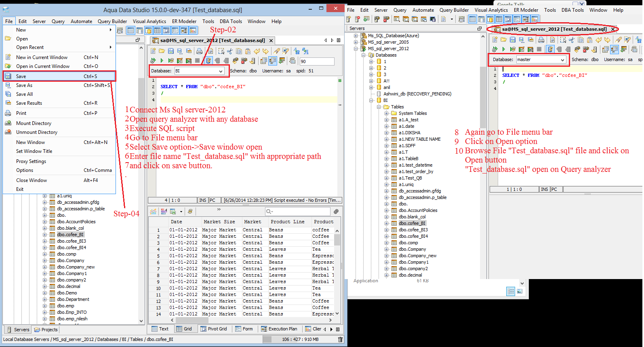Click the print icon in left query toolbar
This screenshot has width=644, height=347.
coord(200,51)
